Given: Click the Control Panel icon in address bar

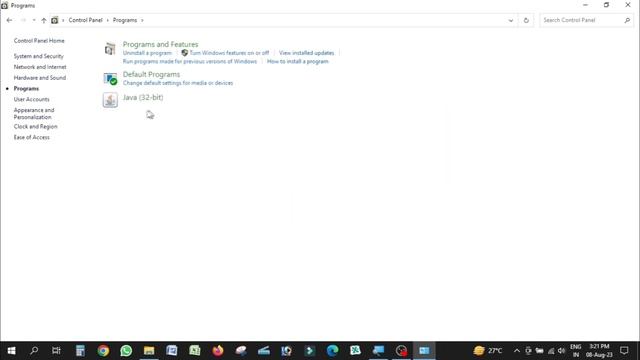Looking at the screenshot, I should coord(55,20).
